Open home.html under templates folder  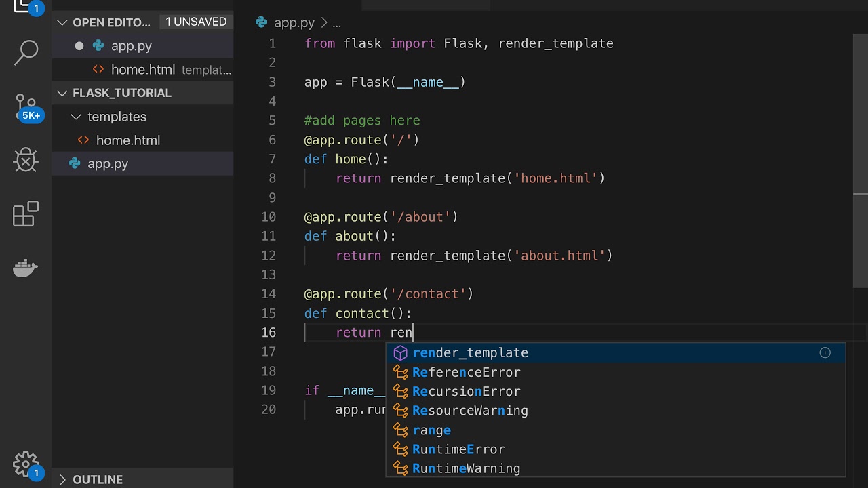[x=142, y=140]
